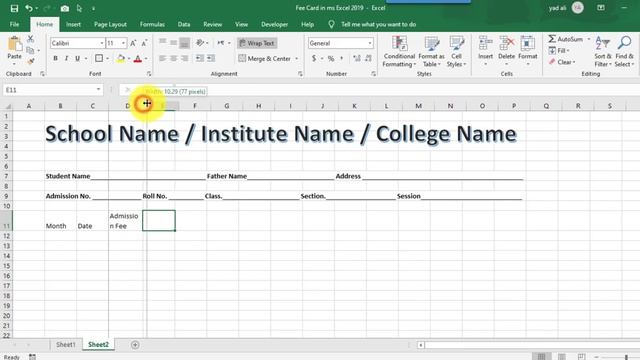Apply Comma style format

click(342, 58)
